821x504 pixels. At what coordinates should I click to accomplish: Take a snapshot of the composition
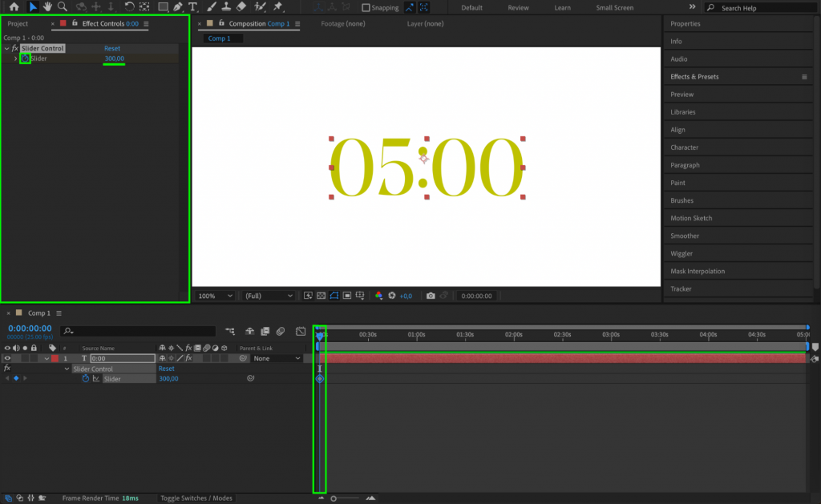click(x=431, y=296)
